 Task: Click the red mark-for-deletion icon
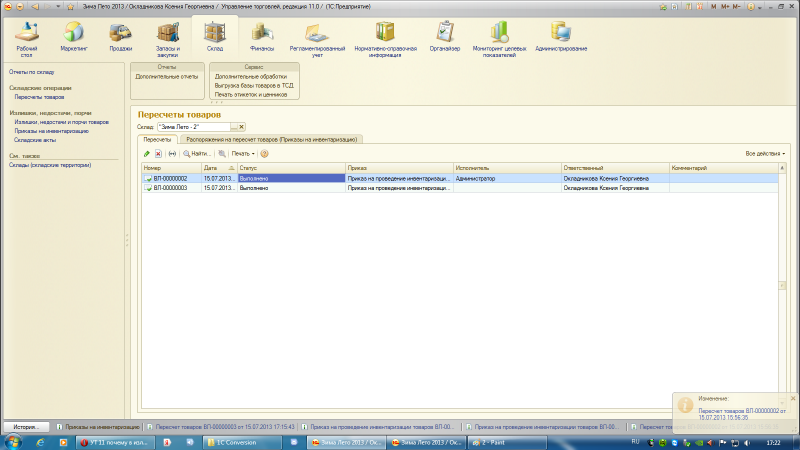(158, 153)
